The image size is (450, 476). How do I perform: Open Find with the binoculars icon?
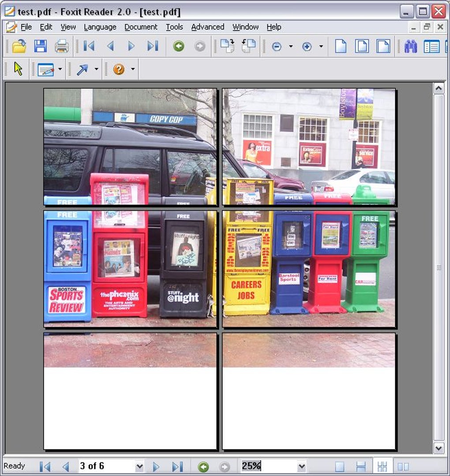click(411, 46)
